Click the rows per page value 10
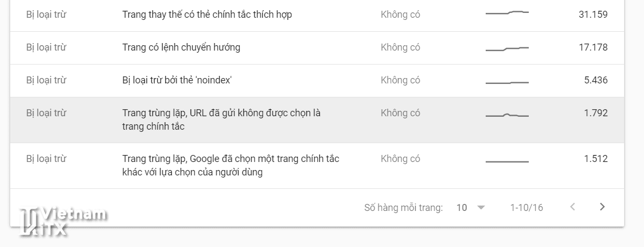Image resolution: width=644 pixels, height=247 pixels. tap(461, 208)
